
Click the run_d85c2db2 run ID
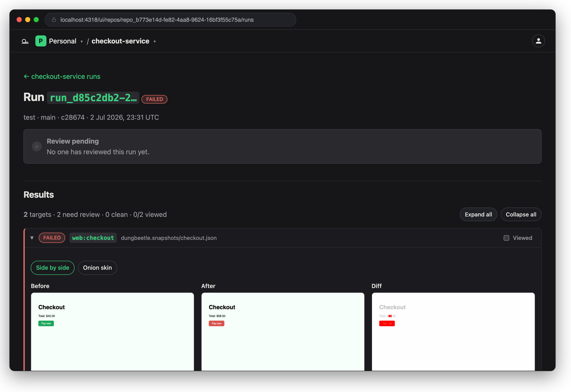click(x=93, y=98)
